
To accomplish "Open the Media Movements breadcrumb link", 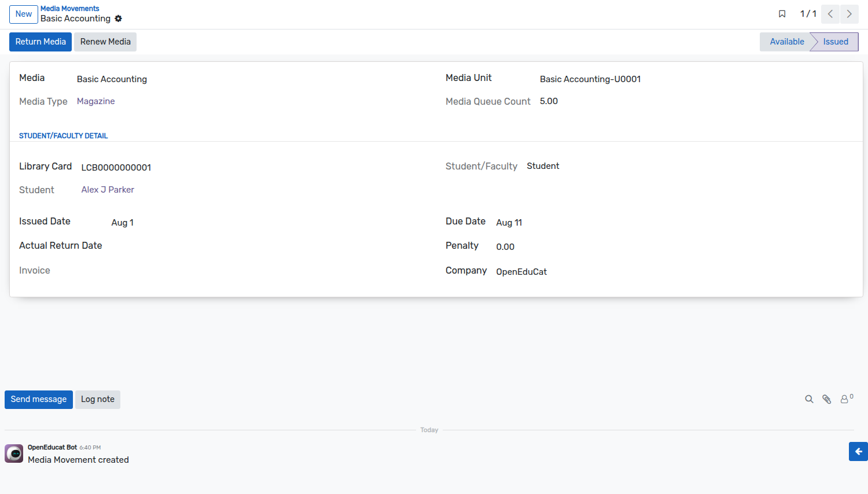I will click(x=69, y=9).
